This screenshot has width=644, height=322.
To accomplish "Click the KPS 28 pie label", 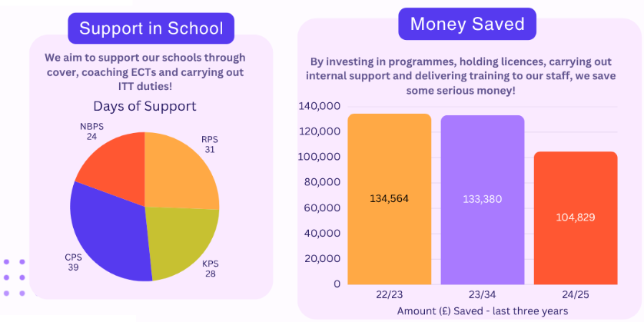I will (210, 268).
